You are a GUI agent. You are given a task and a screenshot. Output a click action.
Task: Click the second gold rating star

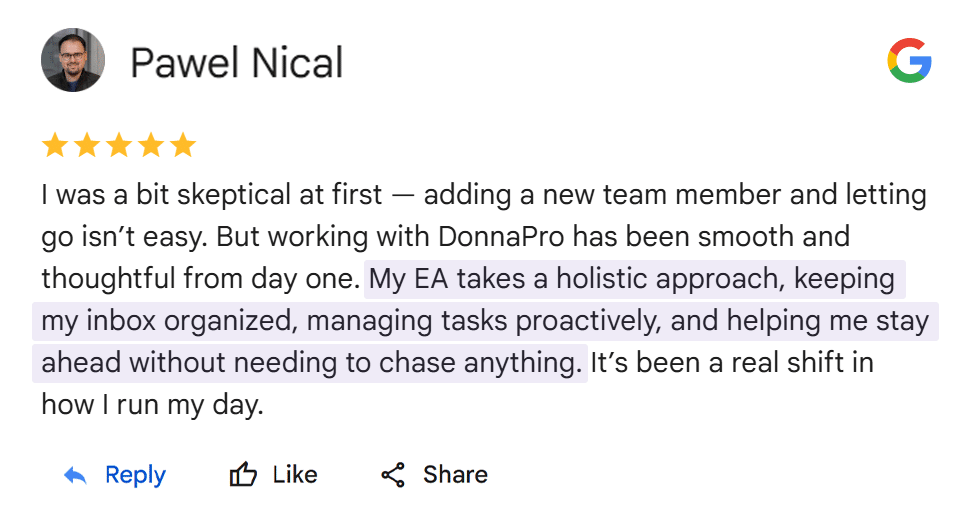(87, 146)
